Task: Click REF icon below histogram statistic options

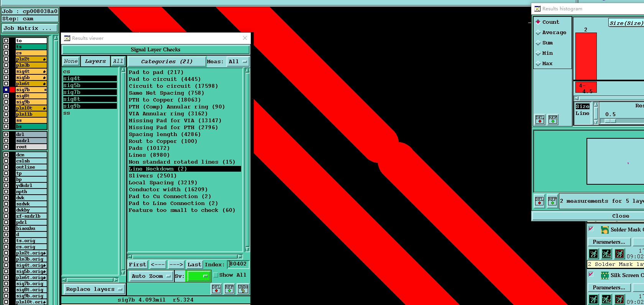Action: (x=553, y=120)
